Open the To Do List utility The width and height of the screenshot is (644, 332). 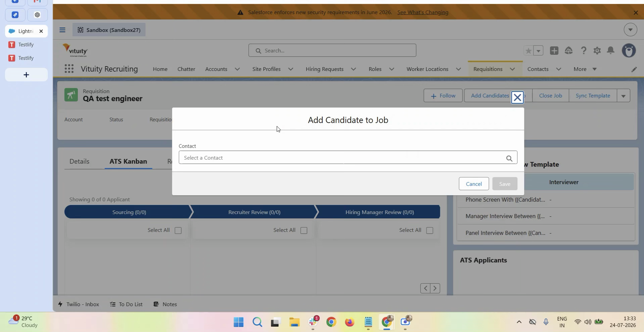click(x=126, y=304)
